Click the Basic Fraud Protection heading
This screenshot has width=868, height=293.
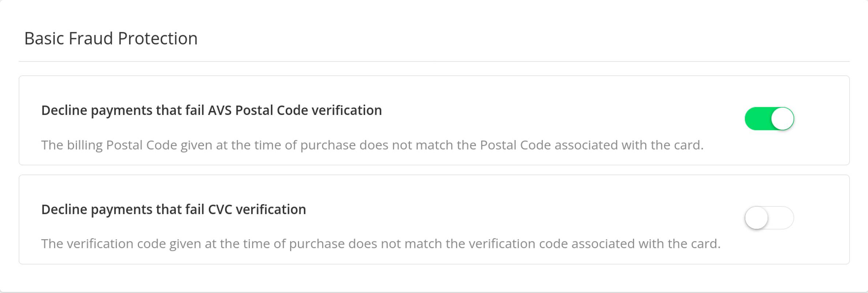click(111, 37)
